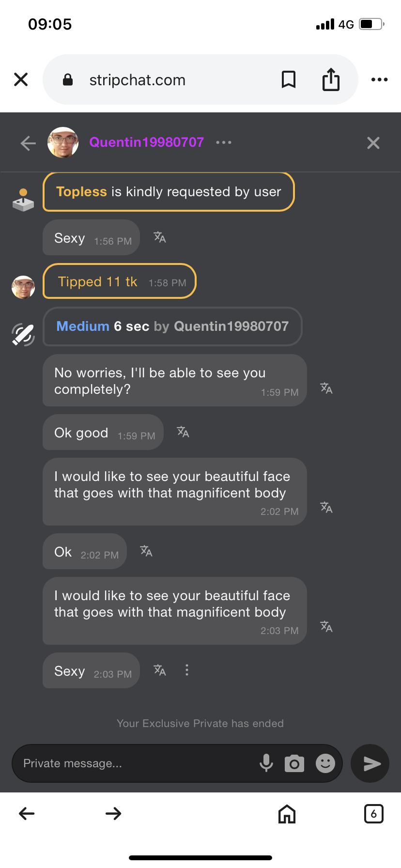Translate the "Ok good" message
Viewport: 401px width, 868px height.
[x=183, y=432]
